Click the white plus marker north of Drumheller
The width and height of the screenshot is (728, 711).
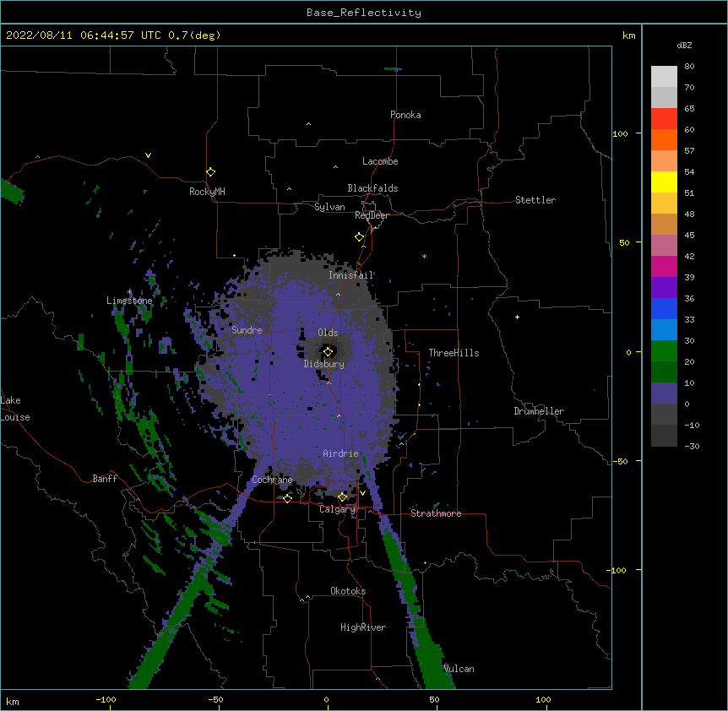tap(517, 317)
